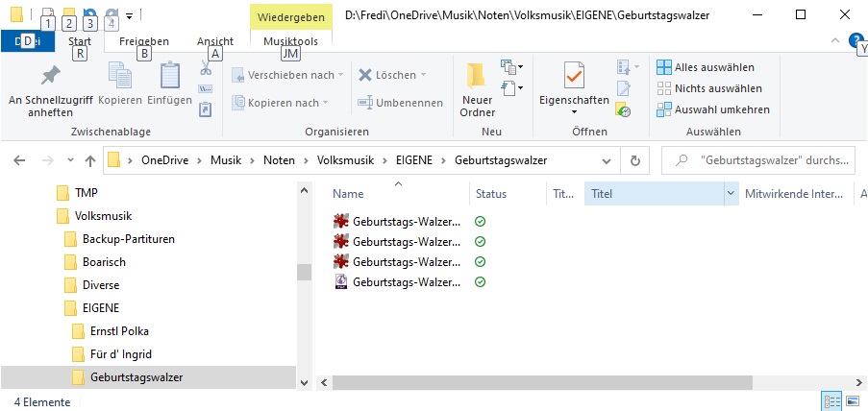Click Nichts auswählen
The width and height of the screenshot is (868, 411).
709,88
